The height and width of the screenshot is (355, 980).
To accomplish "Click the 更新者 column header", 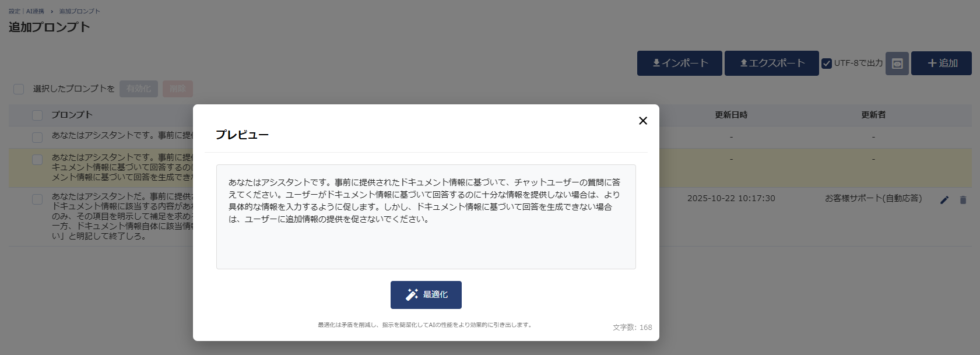I will 873,115.
